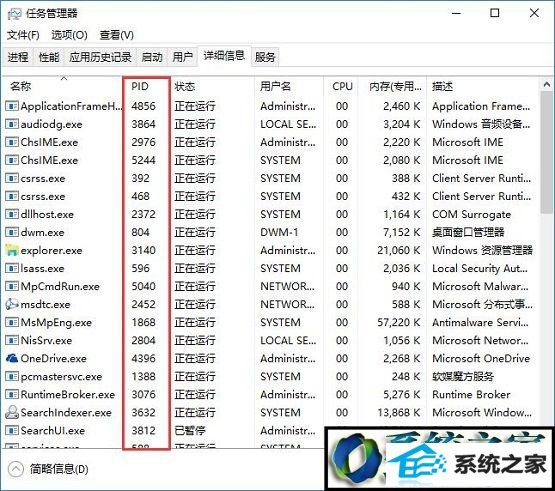Click the 已暂停 status of SearchUI.exe
The image size is (555, 491).
tap(190, 430)
